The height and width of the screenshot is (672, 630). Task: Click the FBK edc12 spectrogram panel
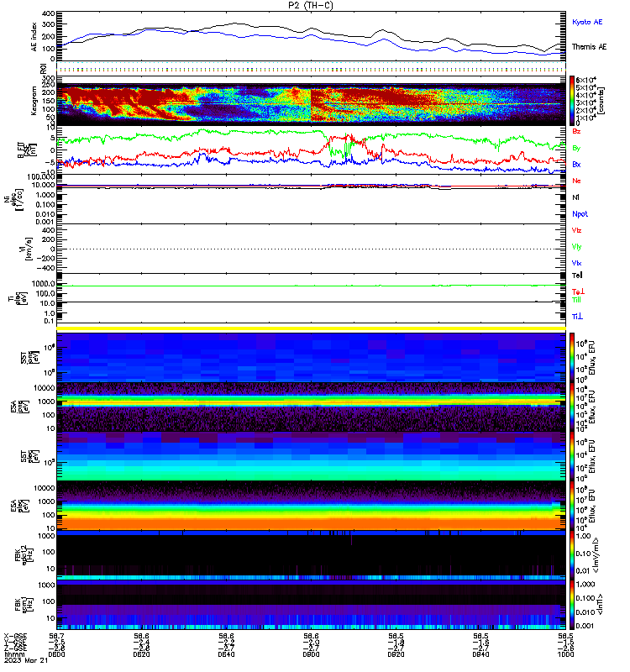(x=311, y=555)
